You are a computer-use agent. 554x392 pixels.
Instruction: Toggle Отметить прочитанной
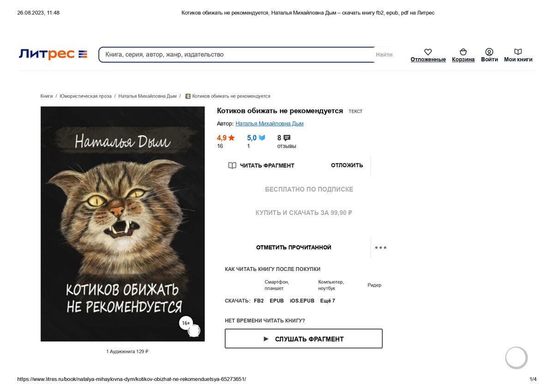tap(294, 247)
